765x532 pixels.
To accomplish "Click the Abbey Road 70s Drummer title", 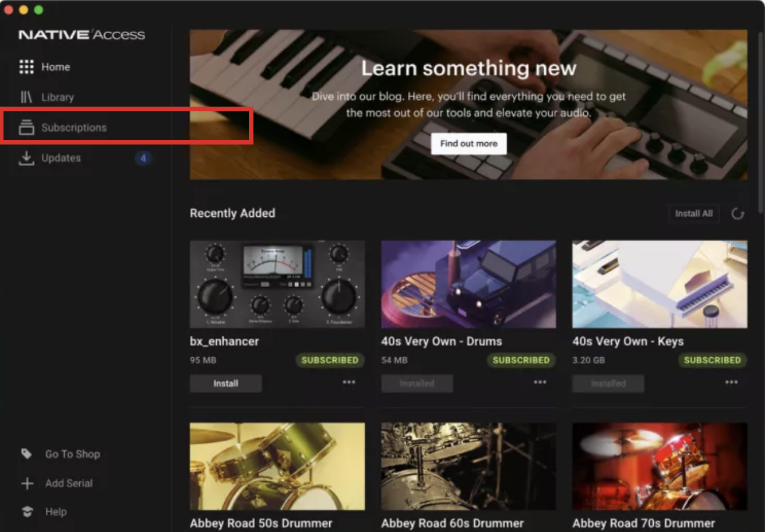I will [644, 523].
